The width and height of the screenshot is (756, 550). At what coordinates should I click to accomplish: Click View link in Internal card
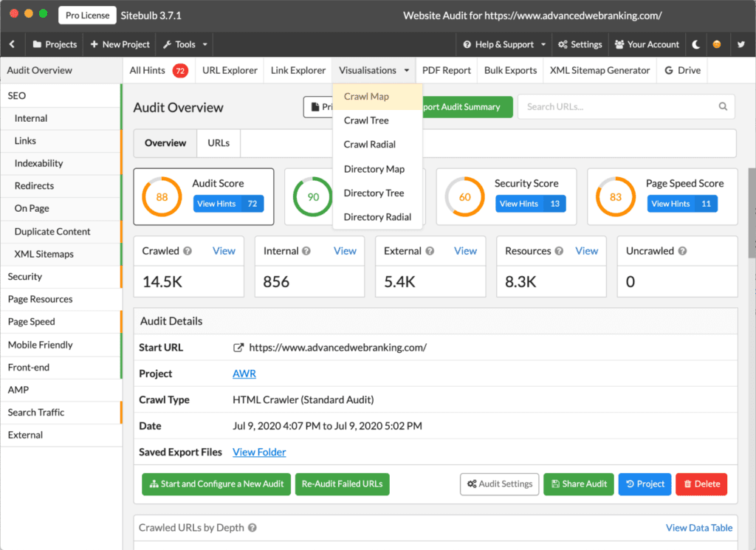click(345, 251)
